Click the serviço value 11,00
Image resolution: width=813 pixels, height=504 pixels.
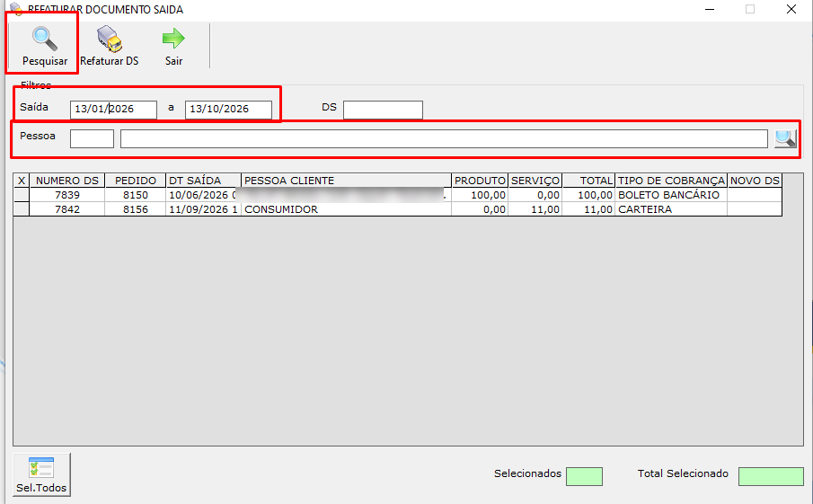(x=535, y=209)
